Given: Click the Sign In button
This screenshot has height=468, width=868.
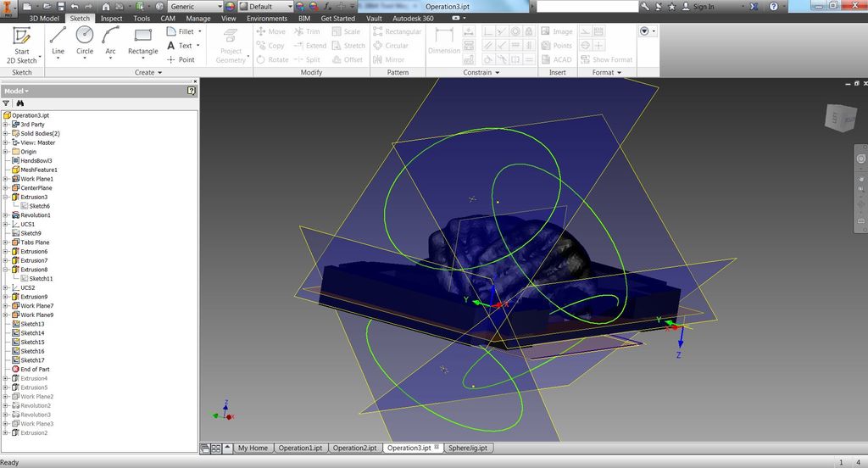Looking at the screenshot, I should 698,7.
